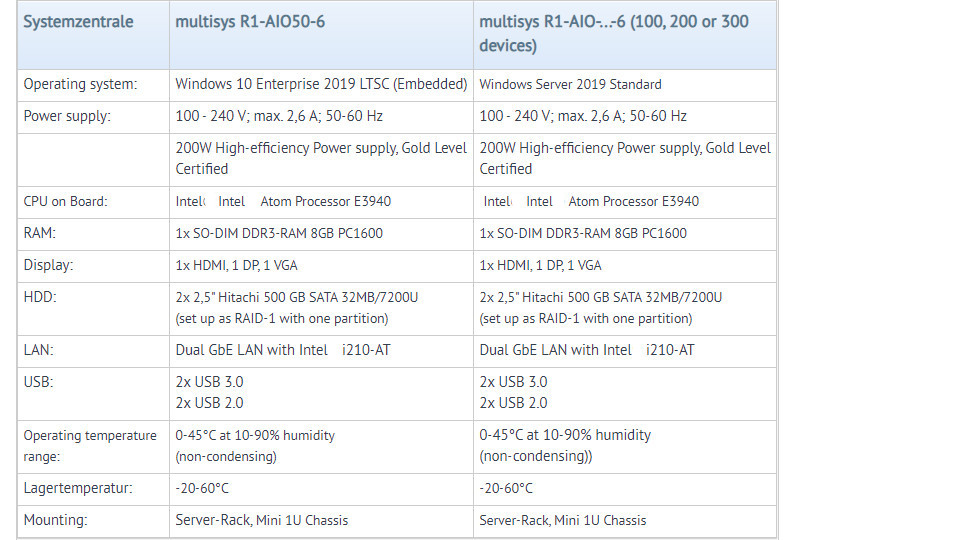
Task: Select the 'CPU on Board:' label
Action: tap(65, 202)
